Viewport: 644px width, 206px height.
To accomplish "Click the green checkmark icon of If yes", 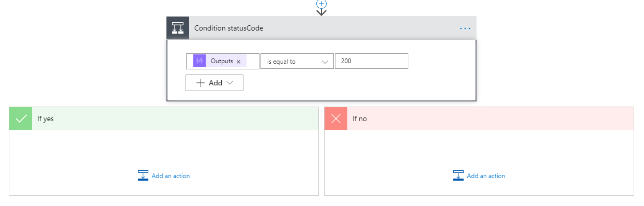I will (21, 119).
